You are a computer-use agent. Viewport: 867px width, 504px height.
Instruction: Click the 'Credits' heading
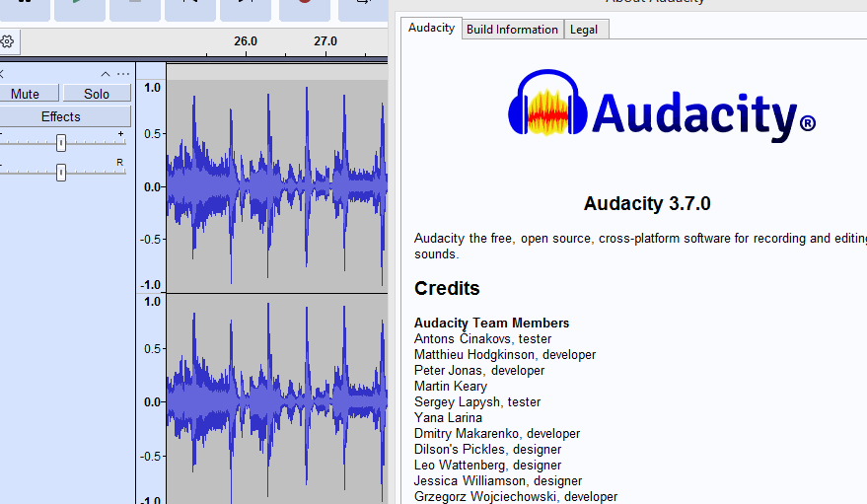click(447, 288)
